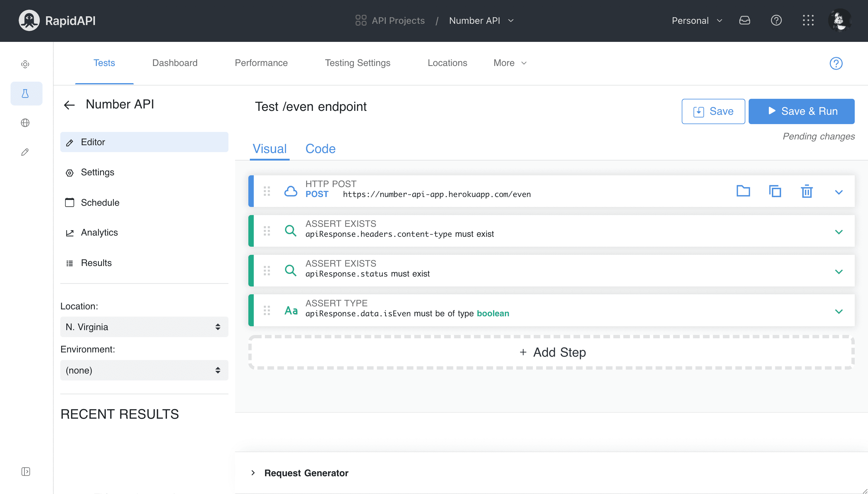Screen dimensions: 868x494
Task: Click the Save button
Action: (x=713, y=111)
